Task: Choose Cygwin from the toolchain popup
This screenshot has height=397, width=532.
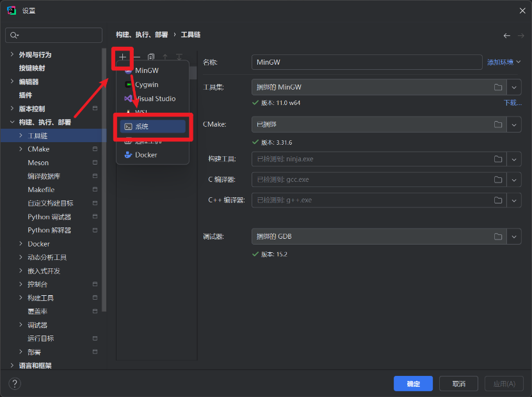Action: [x=152, y=85]
